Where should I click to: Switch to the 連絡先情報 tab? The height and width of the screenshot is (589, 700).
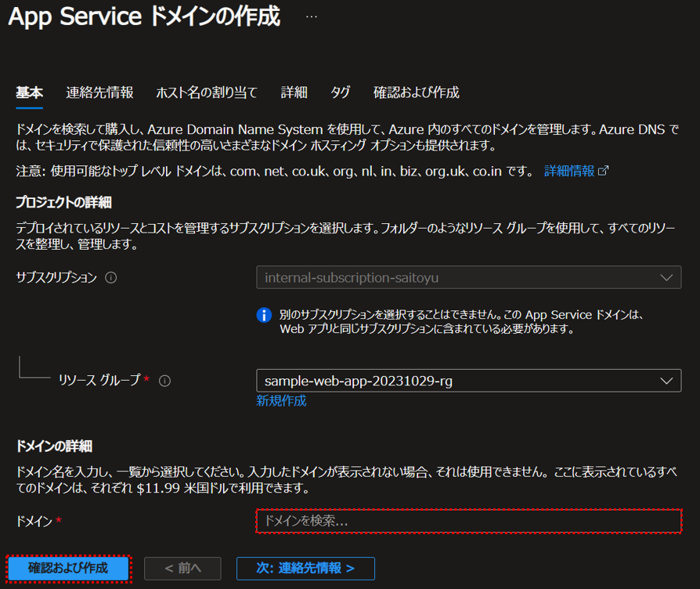[99, 92]
